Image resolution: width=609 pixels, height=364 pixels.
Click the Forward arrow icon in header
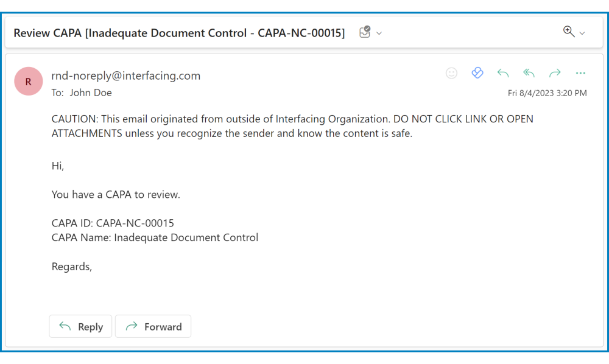[x=555, y=73]
